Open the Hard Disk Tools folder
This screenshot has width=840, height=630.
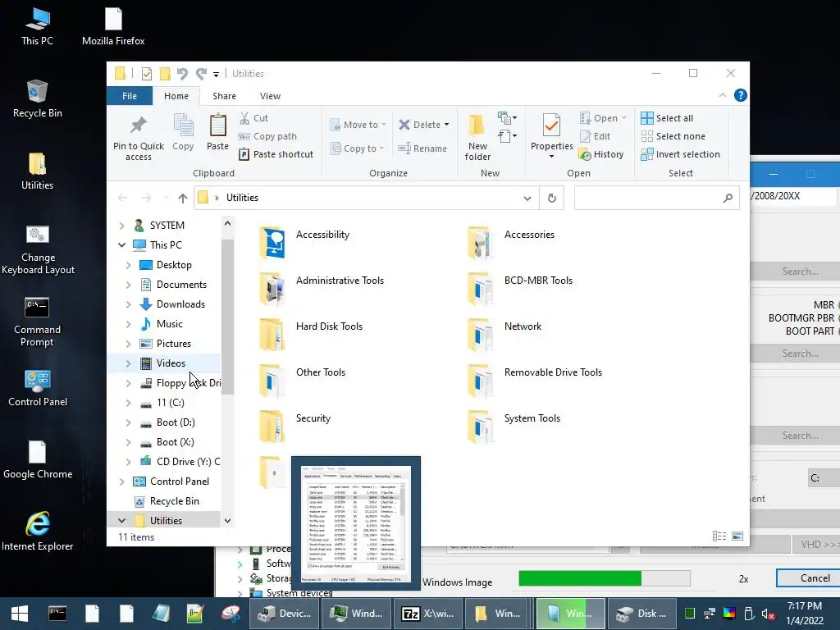click(x=311, y=333)
